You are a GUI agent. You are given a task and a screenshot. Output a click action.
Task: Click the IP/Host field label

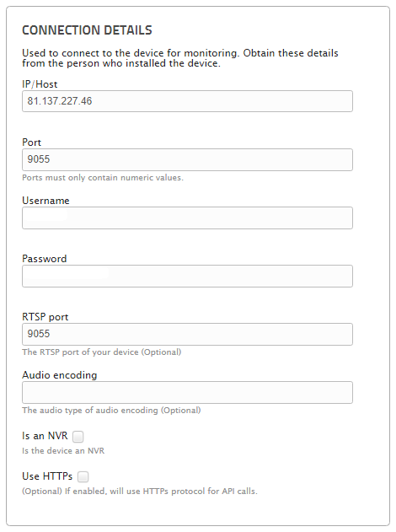tap(40, 84)
